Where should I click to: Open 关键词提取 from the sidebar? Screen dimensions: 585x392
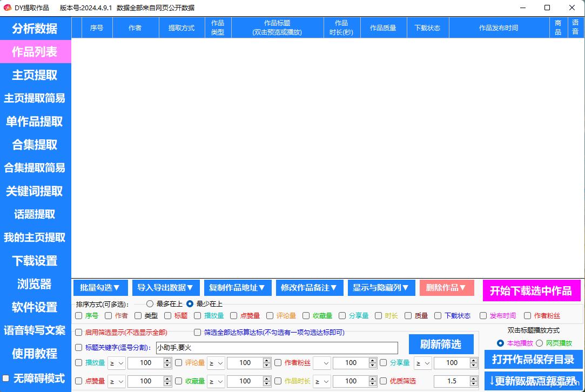tap(35, 191)
